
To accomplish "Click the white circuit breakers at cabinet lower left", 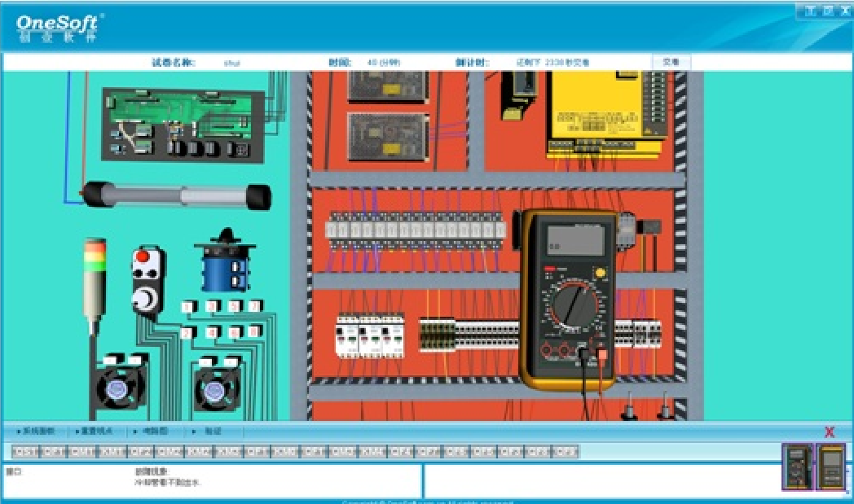I will [369, 335].
